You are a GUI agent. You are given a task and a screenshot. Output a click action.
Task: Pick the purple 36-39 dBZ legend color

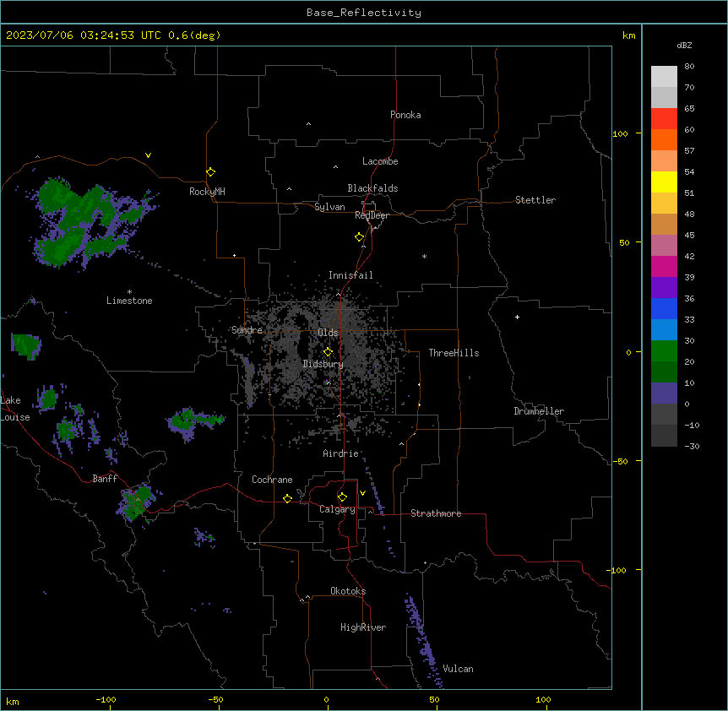[664, 288]
